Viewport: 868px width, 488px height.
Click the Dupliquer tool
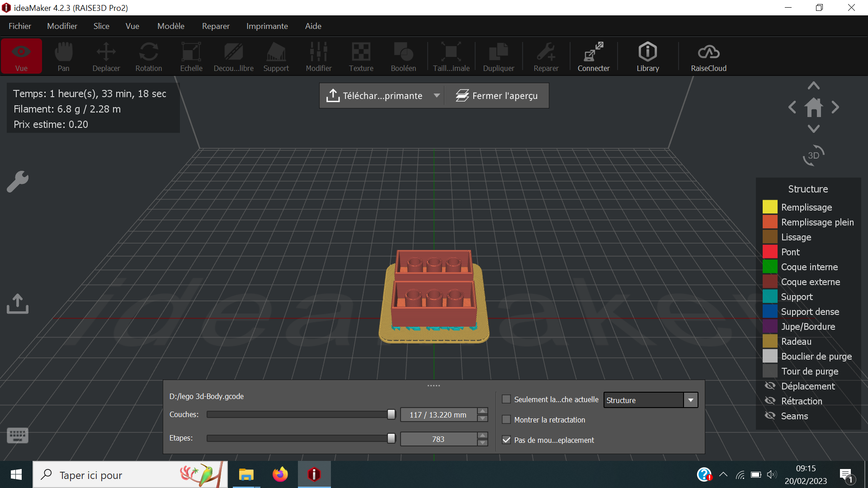tap(499, 56)
